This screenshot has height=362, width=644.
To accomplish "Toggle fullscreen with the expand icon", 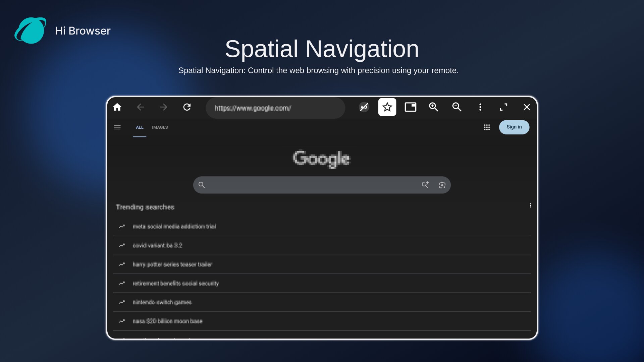I will [503, 107].
